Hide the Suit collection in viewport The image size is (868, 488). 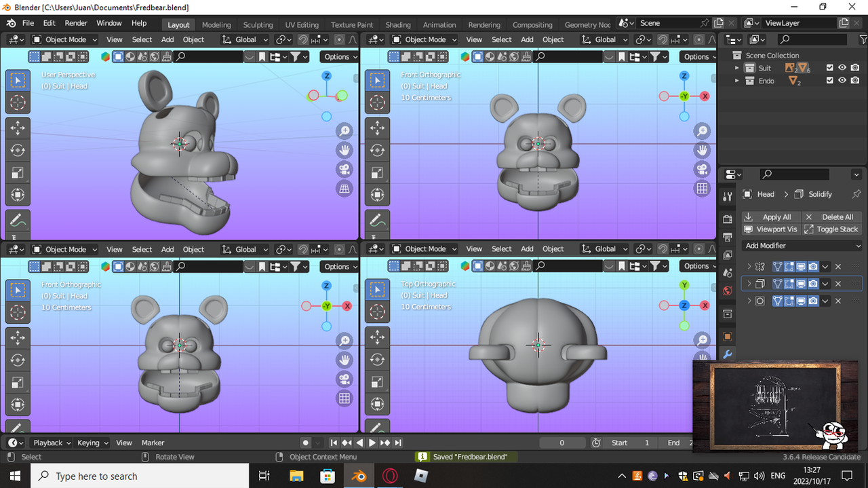click(842, 68)
